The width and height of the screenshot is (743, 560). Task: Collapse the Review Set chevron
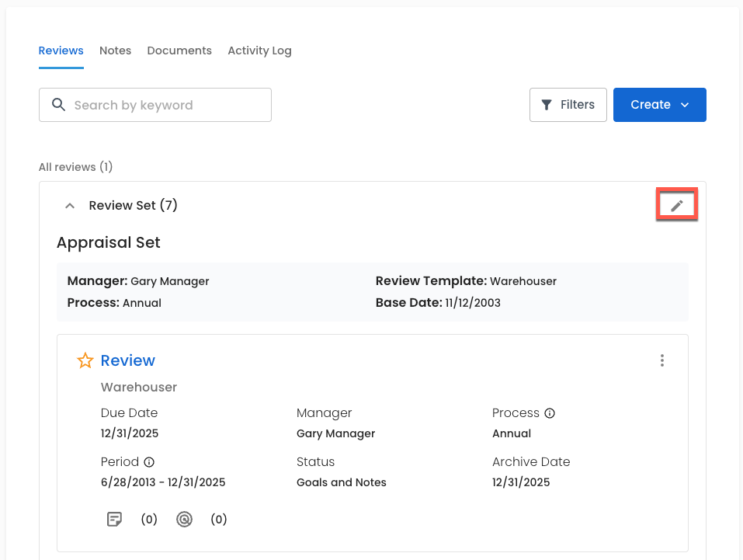(x=70, y=206)
